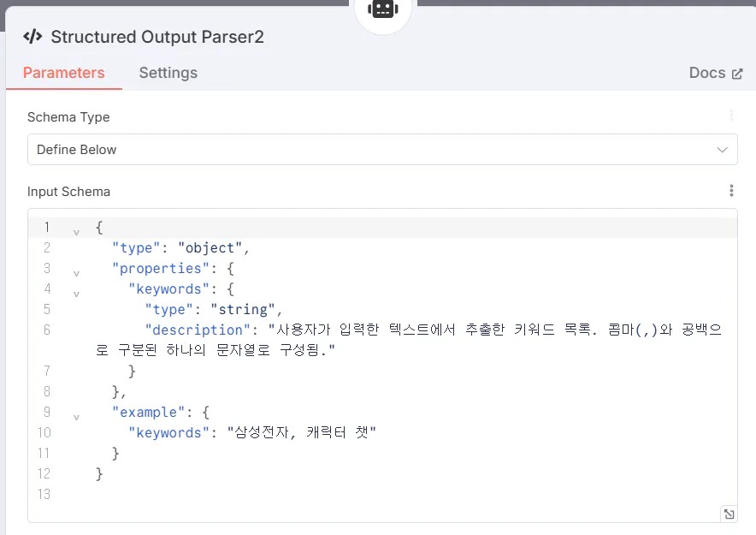Image resolution: width=756 pixels, height=535 pixels.
Task: Click the "object" type value in editor
Action: tap(210, 247)
